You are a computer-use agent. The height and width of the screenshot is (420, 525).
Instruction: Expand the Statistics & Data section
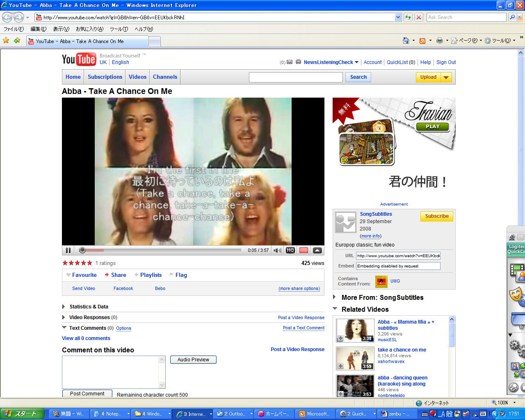point(64,306)
